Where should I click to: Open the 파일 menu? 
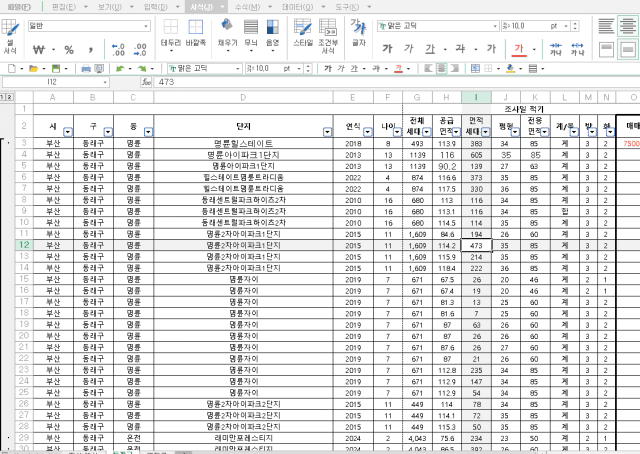[19, 7]
